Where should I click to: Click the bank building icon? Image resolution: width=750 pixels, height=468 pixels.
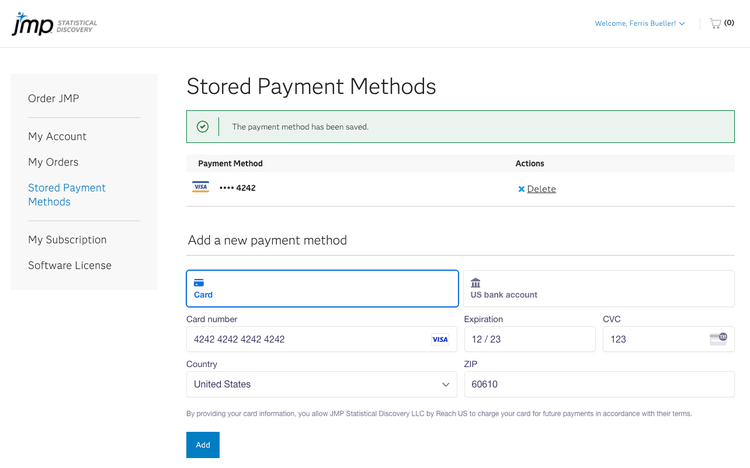point(475,283)
